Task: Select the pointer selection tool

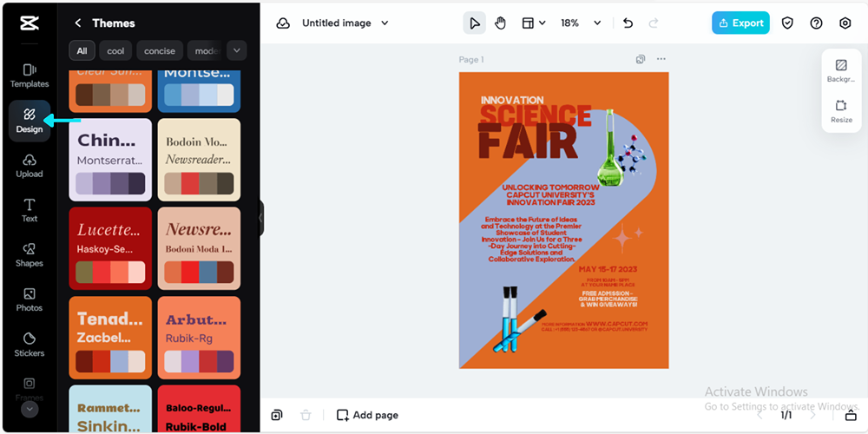Action: tap(475, 23)
